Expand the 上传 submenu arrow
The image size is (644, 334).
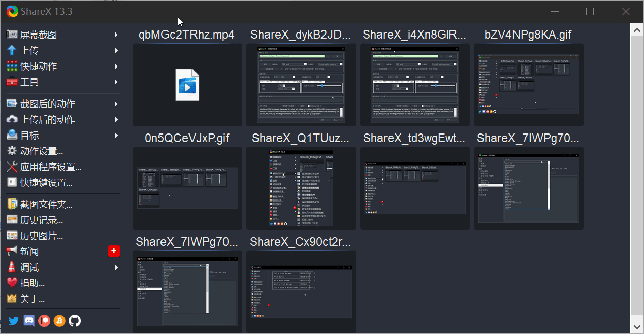116,50
